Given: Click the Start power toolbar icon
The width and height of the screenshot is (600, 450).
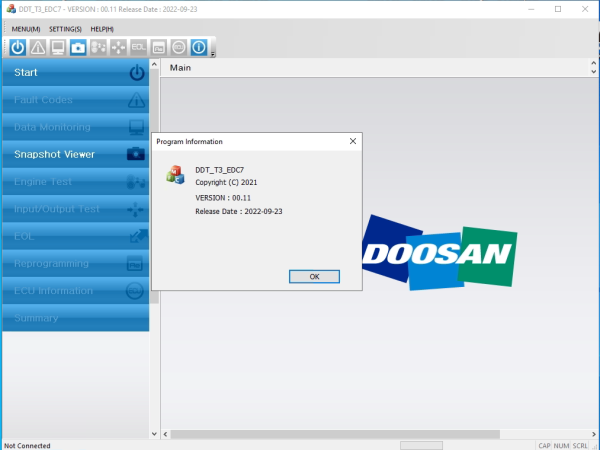Looking at the screenshot, I should 18,47.
